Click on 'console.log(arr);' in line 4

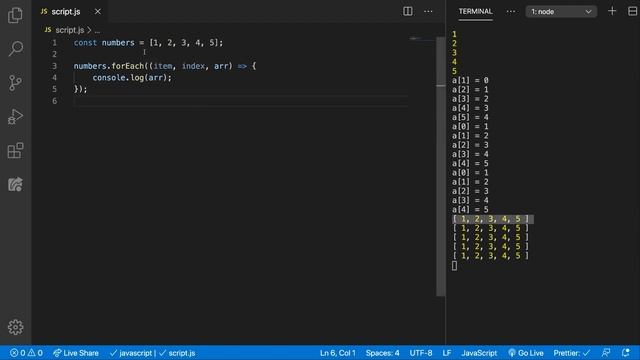point(132,78)
